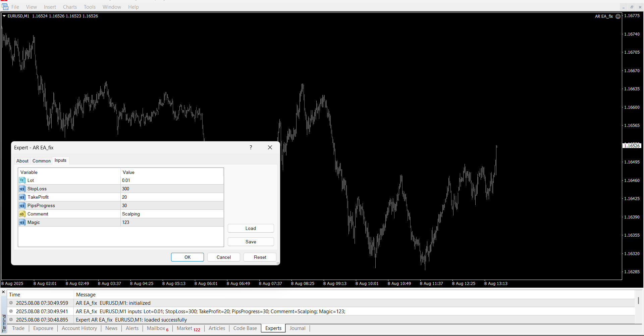Select the StopLoss value field 300
The width and height of the screenshot is (644, 336).
(x=172, y=189)
